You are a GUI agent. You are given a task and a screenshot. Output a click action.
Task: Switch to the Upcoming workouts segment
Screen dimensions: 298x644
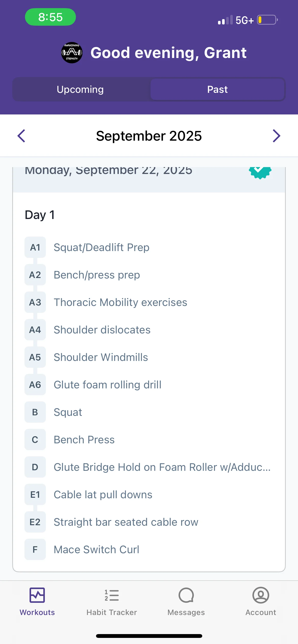80,89
